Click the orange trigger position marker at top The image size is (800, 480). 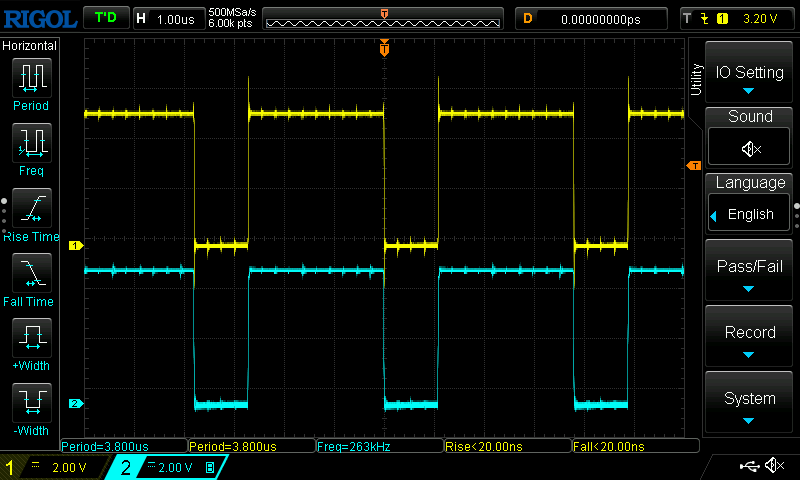tap(384, 49)
